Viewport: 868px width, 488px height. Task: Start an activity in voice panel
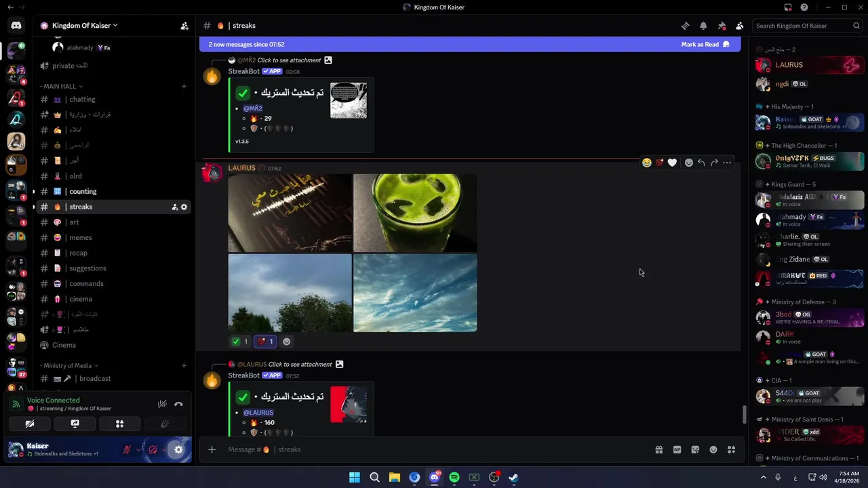(119, 424)
